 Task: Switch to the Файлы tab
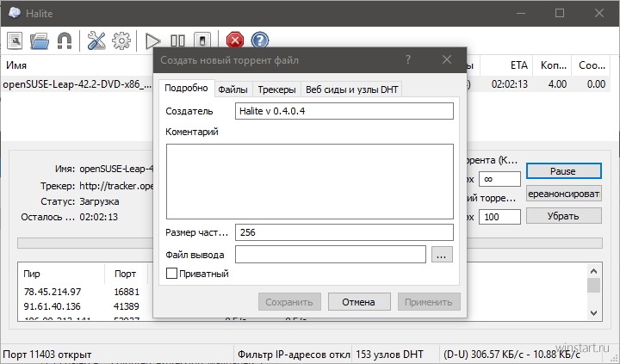coord(232,89)
